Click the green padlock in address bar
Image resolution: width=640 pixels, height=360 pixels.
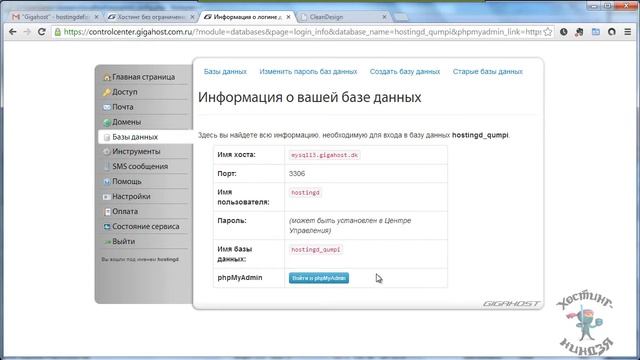58,32
